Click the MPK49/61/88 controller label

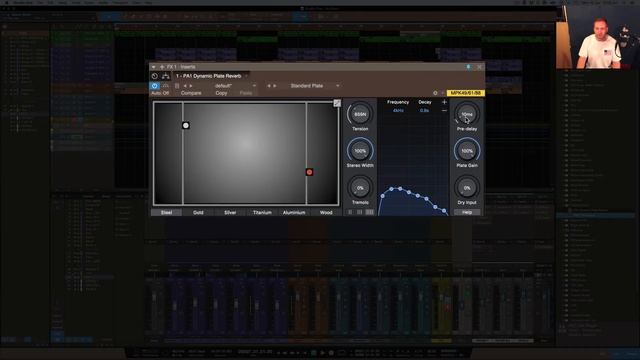click(466, 93)
